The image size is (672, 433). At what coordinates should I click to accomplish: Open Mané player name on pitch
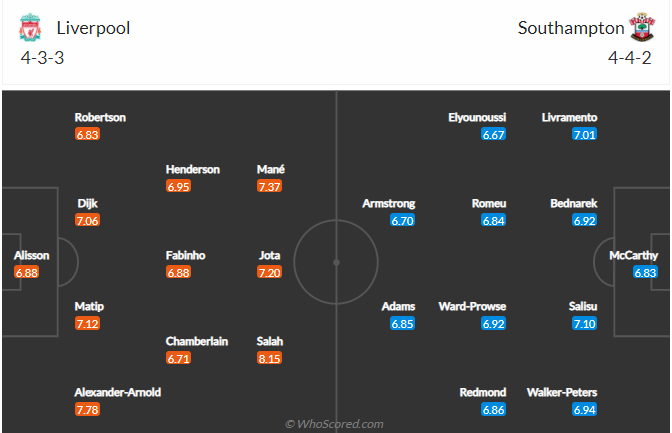tap(270, 169)
